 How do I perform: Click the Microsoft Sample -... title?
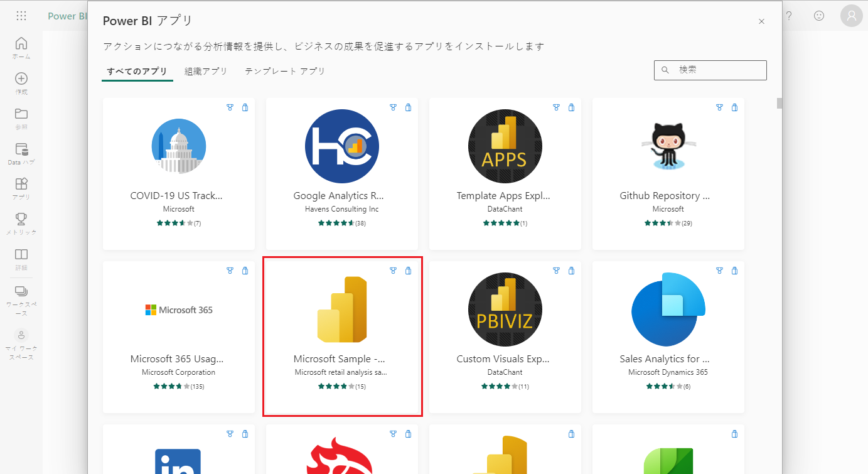340,359
